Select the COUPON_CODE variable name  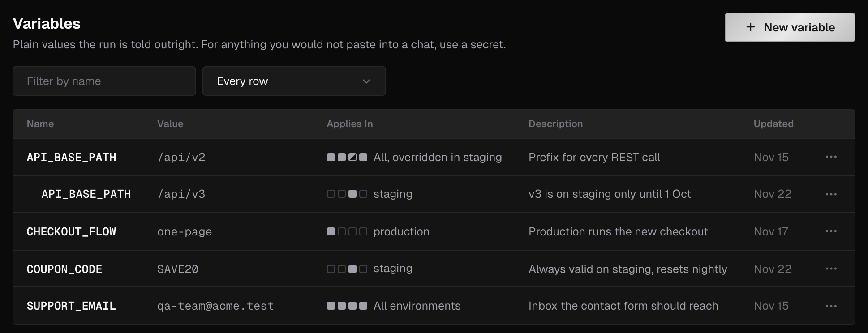[64, 269]
